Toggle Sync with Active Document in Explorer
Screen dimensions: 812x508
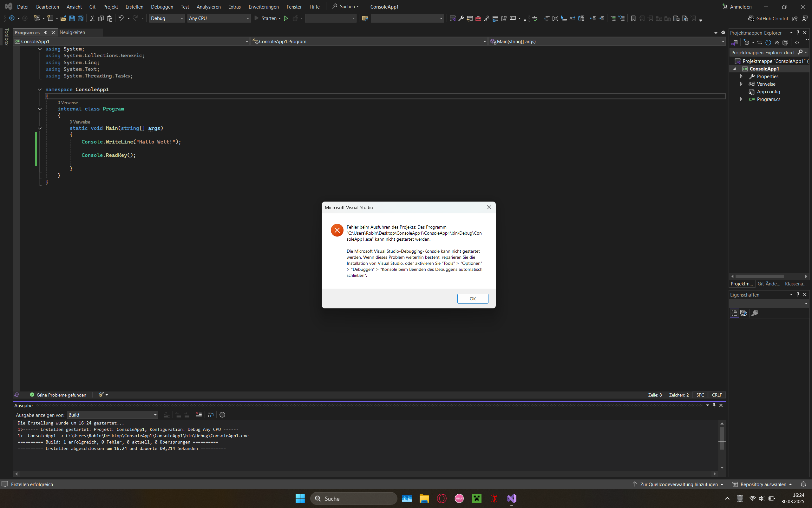click(760, 42)
